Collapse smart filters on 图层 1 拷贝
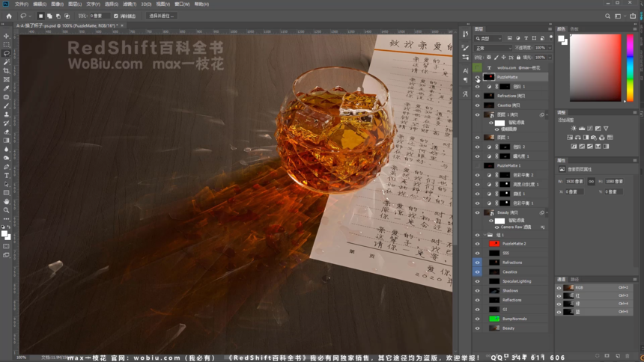This screenshot has height=362, width=644. tap(547, 115)
